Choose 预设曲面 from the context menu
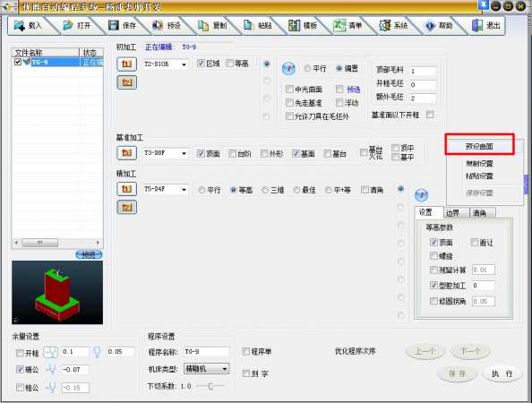This screenshot has width=532, height=403. click(x=479, y=146)
